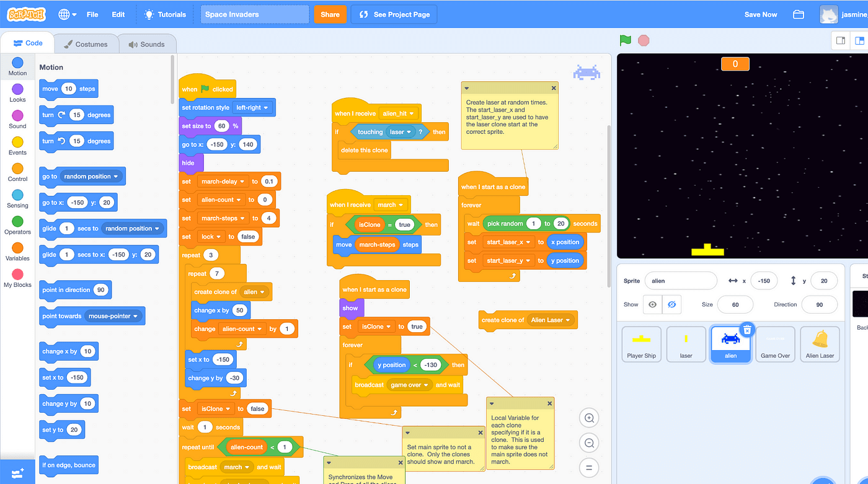Zoom in on the code workspace
The image size is (868, 484).
tap(588, 418)
